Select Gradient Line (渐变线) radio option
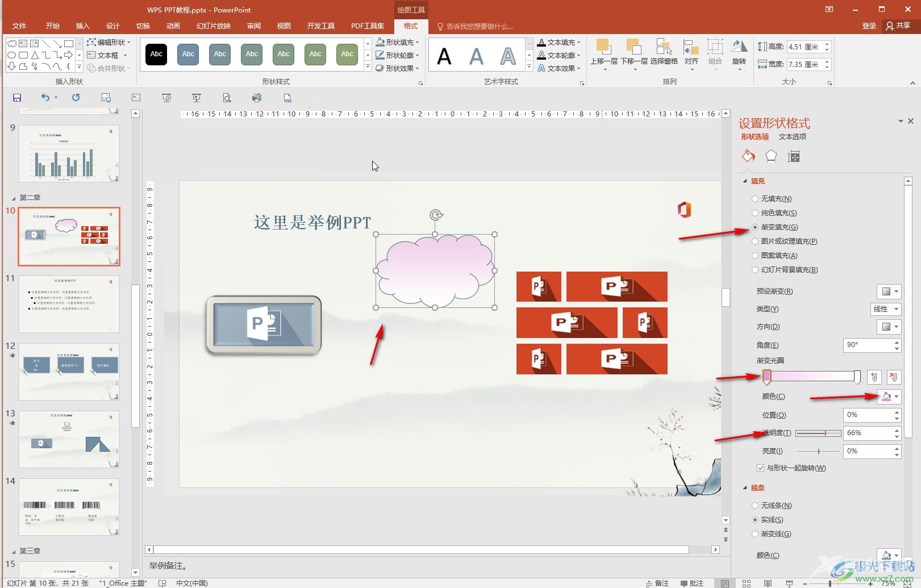 coord(755,534)
